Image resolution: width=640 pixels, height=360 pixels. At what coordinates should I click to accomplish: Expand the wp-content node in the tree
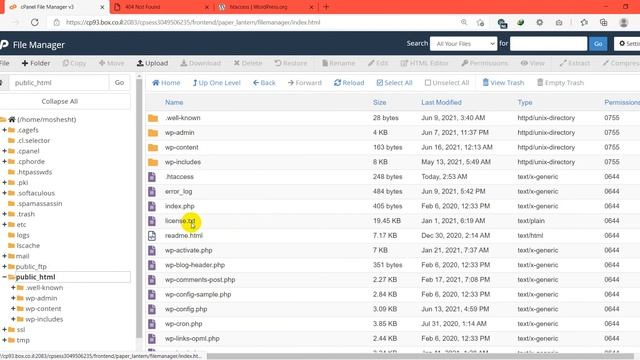[x=13, y=309]
